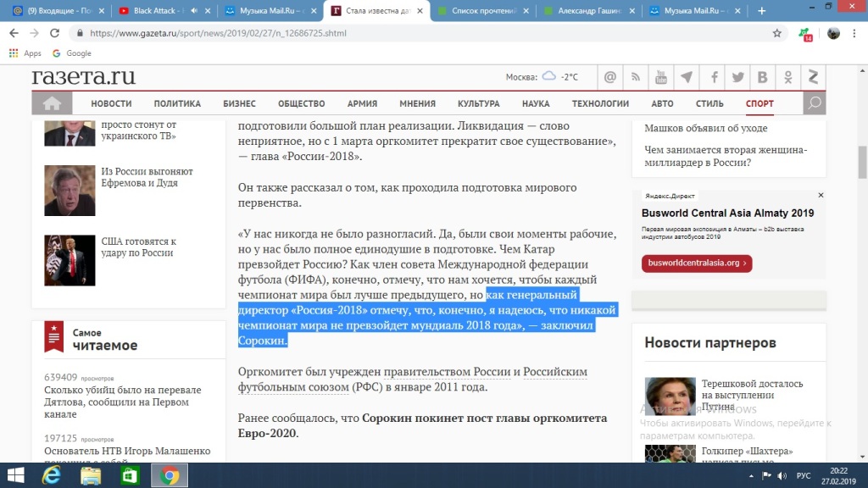The width and height of the screenshot is (868, 488).
Task: Follow the 'правительством России' link
Action: [x=447, y=371]
